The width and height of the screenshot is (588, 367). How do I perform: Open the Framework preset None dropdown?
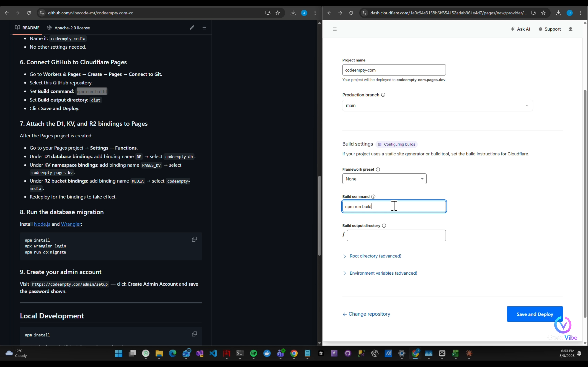(384, 179)
